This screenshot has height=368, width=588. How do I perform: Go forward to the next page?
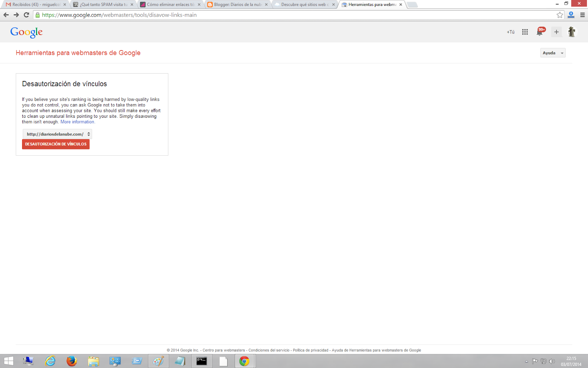click(x=16, y=15)
